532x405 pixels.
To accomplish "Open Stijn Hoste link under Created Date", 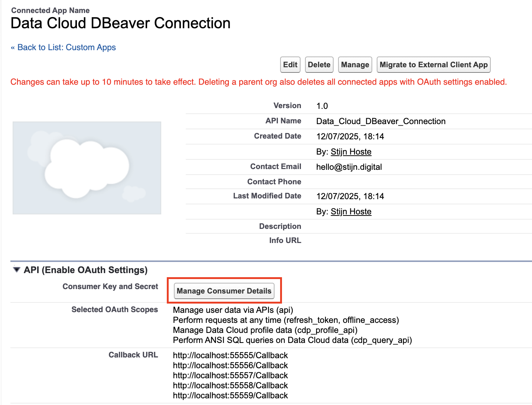I will pyautogui.click(x=351, y=152).
